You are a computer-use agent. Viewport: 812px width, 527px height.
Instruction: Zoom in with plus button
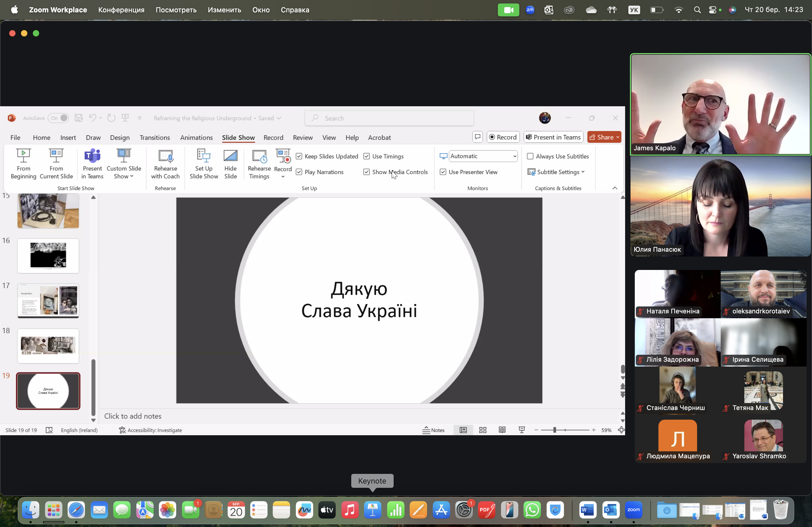(594, 430)
